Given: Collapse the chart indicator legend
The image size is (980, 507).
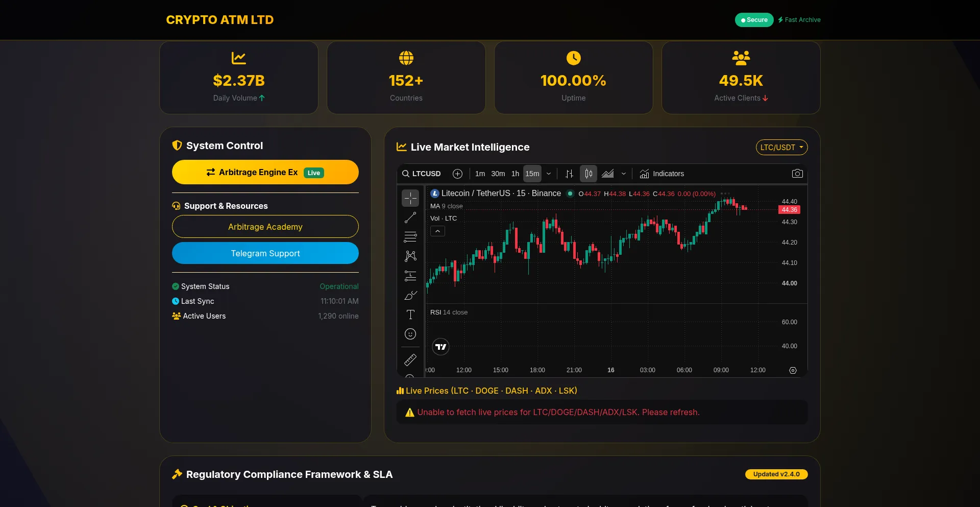Looking at the screenshot, I should [437, 231].
